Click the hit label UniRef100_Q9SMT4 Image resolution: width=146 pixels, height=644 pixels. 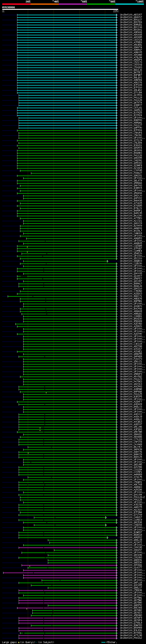point(131,148)
